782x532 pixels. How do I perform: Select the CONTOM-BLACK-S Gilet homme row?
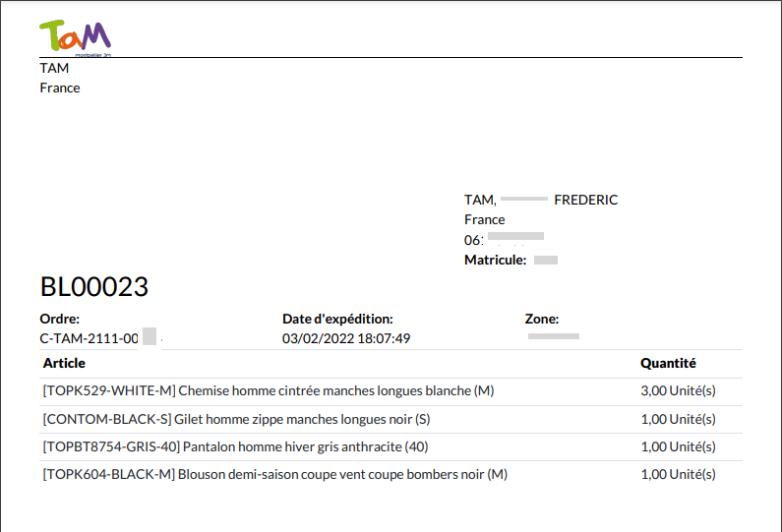click(x=391, y=419)
